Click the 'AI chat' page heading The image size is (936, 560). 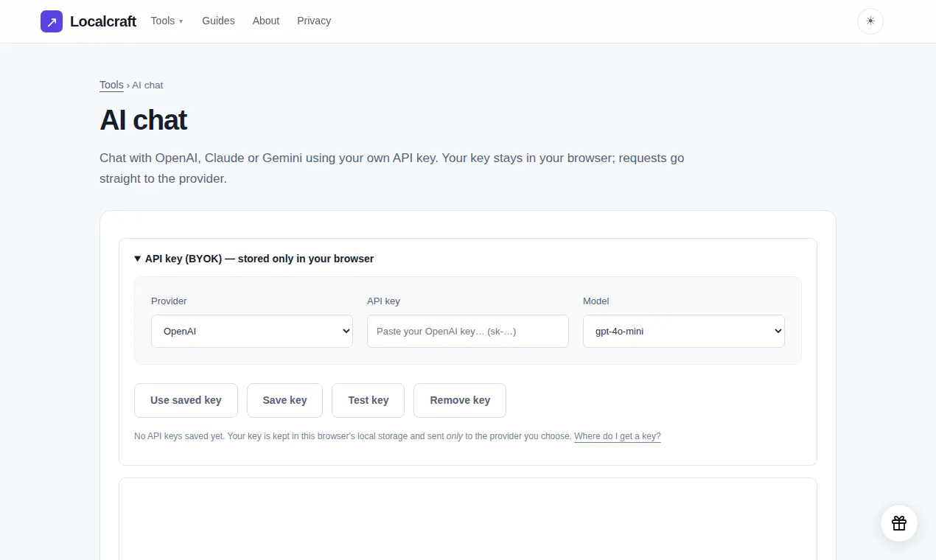pyautogui.click(x=144, y=120)
